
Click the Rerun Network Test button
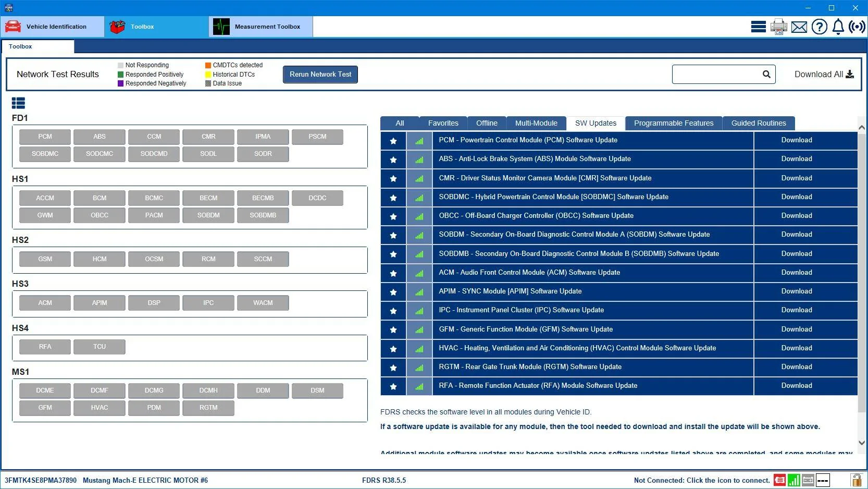coord(320,74)
